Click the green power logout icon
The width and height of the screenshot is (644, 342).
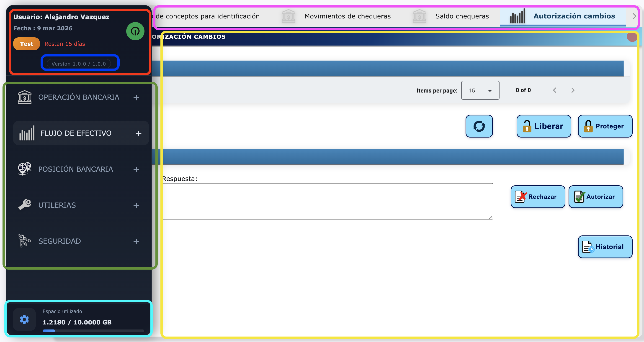135,31
